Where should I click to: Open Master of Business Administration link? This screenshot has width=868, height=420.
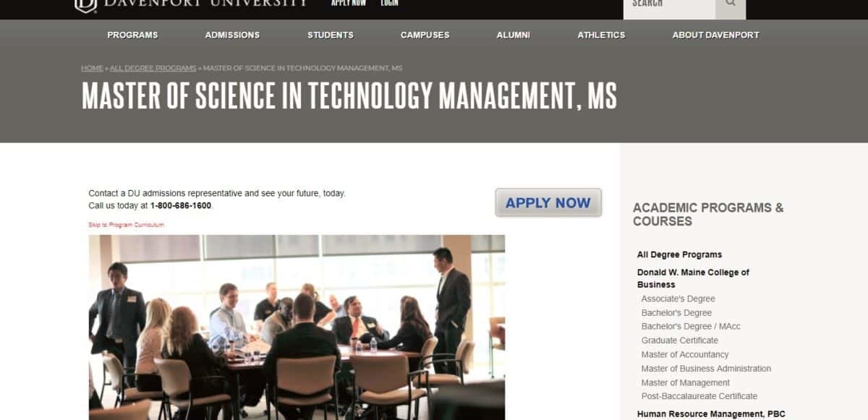[x=706, y=369]
